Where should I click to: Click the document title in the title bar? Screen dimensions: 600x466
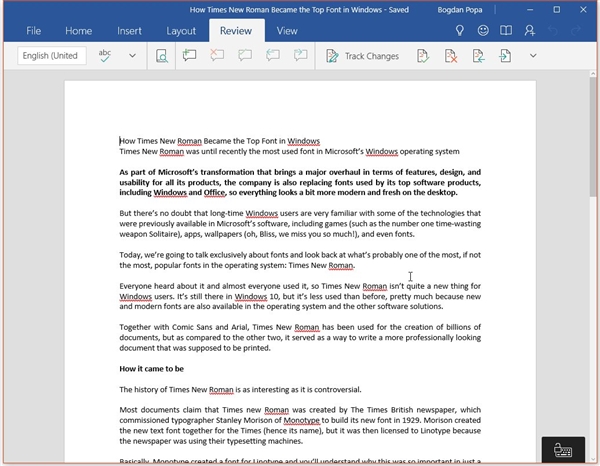point(299,10)
